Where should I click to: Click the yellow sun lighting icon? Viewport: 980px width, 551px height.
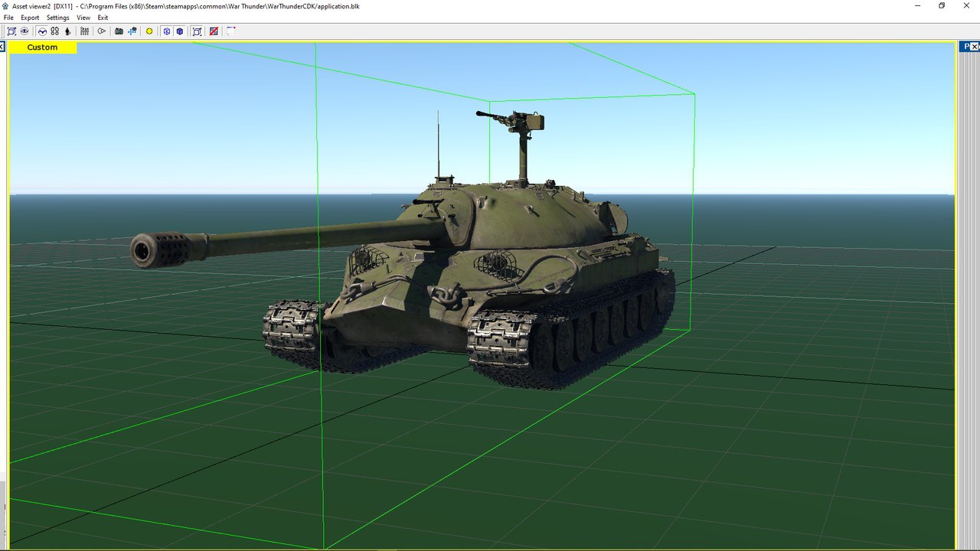(x=149, y=31)
